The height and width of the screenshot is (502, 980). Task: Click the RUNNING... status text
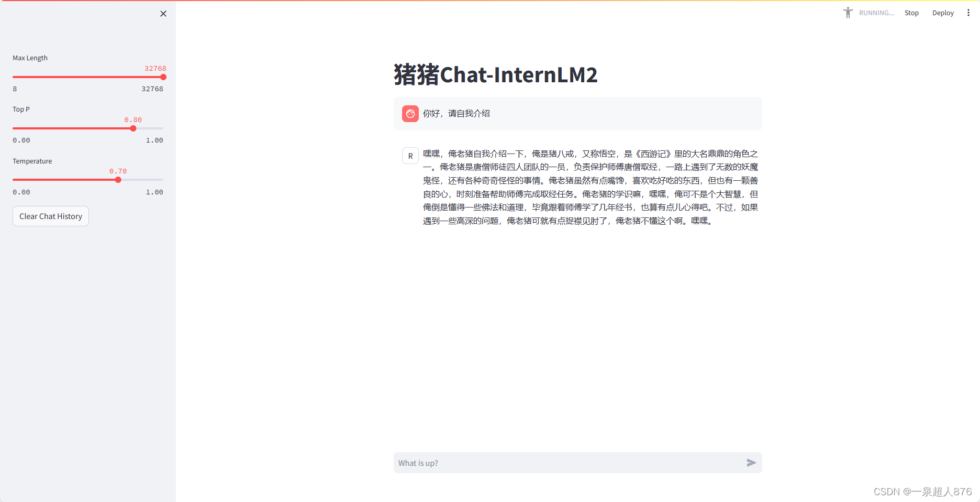click(876, 13)
